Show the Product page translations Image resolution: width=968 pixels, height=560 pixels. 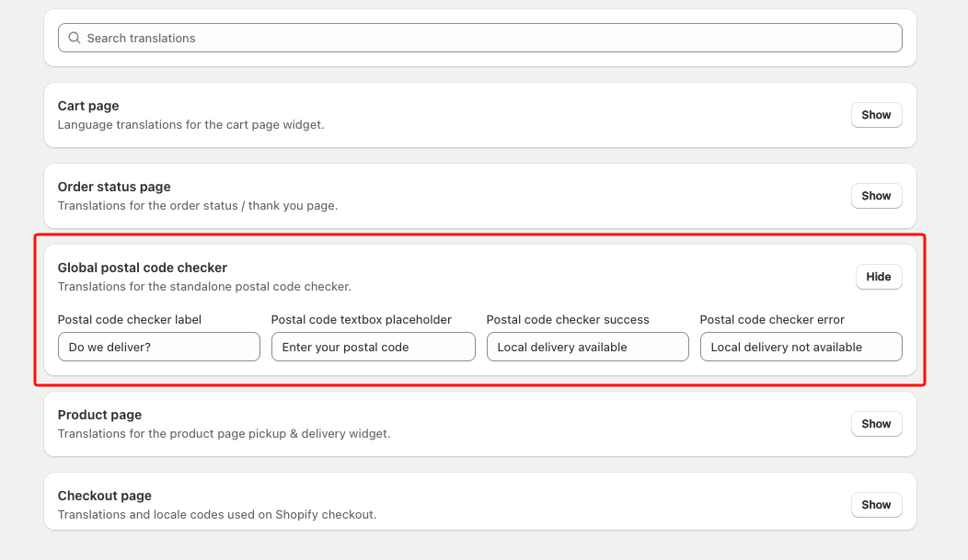(x=876, y=424)
